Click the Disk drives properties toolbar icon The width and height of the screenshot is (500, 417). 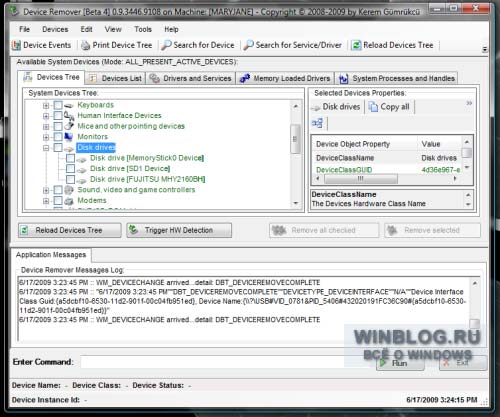tap(316, 108)
